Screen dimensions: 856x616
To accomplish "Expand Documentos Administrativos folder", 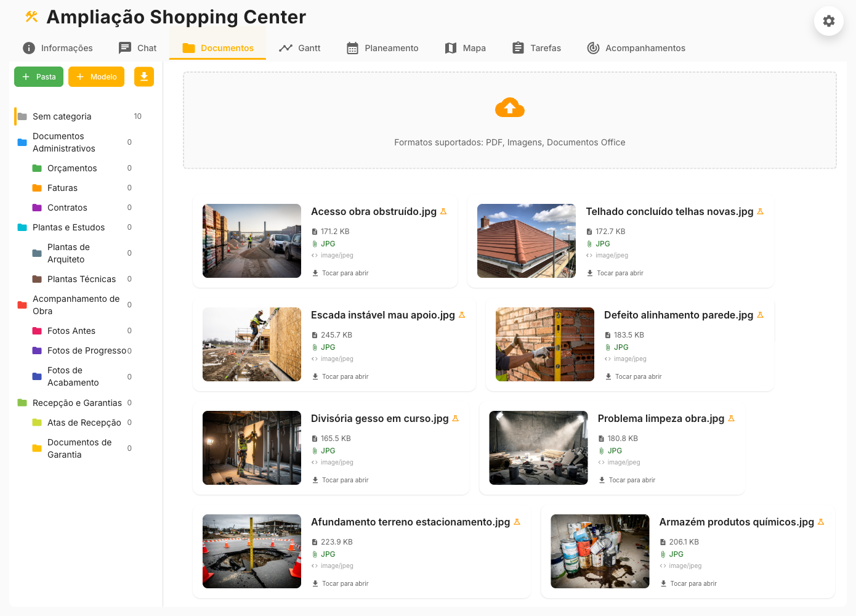I will (63, 142).
